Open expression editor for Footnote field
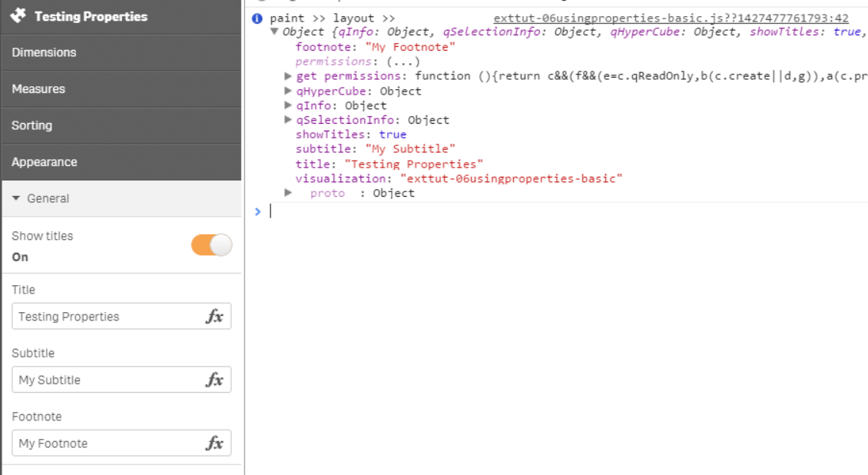The width and height of the screenshot is (868, 475). point(214,443)
